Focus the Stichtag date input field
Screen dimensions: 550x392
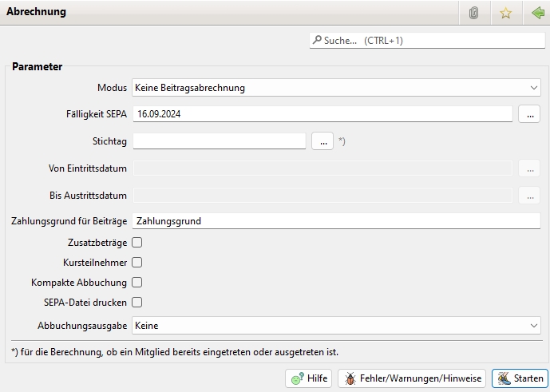[x=219, y=141]
